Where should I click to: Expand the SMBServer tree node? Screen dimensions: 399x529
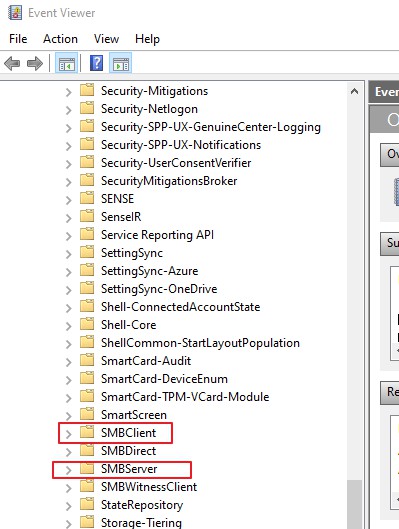tap(68, 470)
